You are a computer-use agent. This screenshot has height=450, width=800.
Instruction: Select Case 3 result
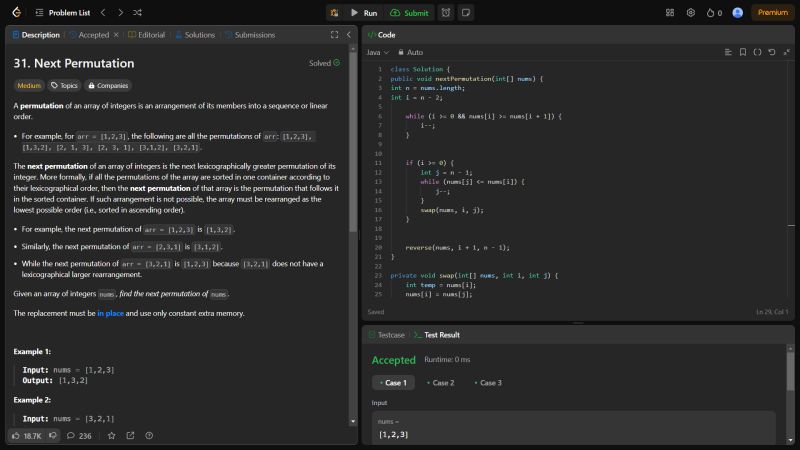[x=488, y=383]
